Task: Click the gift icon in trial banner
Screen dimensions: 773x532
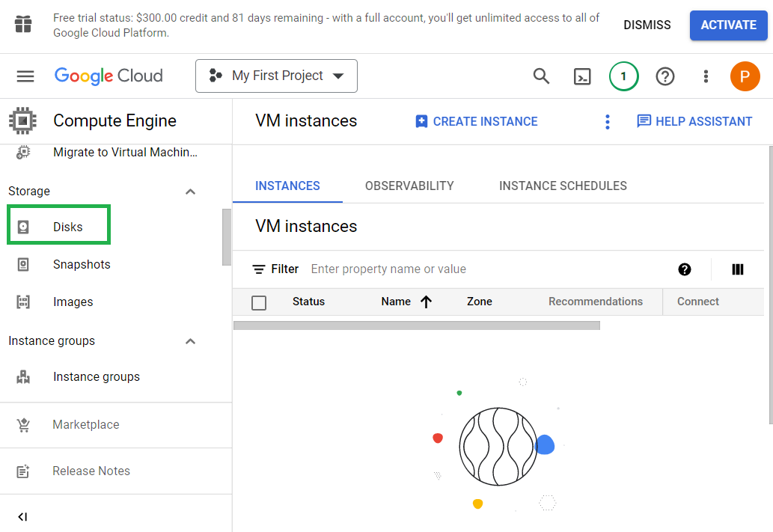Action: click(23, 24)
